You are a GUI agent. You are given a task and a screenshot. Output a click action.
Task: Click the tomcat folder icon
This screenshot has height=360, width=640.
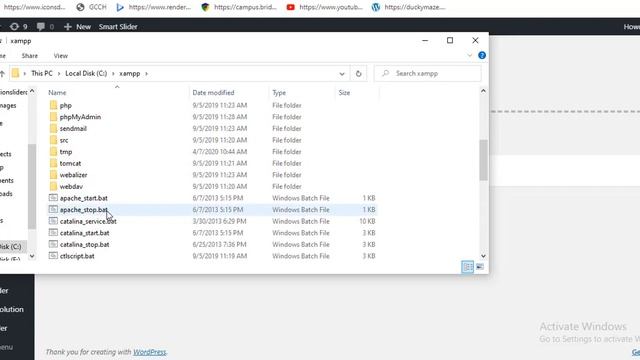tap(53, 163)
